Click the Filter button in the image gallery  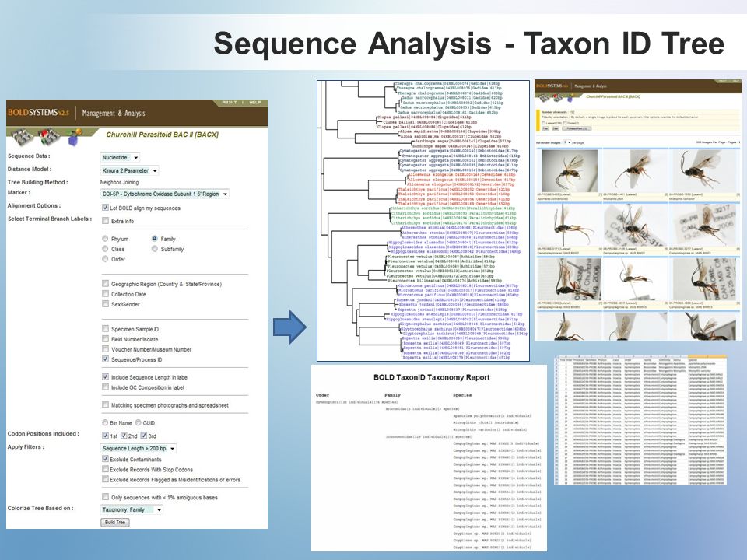(x=546, y=128)
